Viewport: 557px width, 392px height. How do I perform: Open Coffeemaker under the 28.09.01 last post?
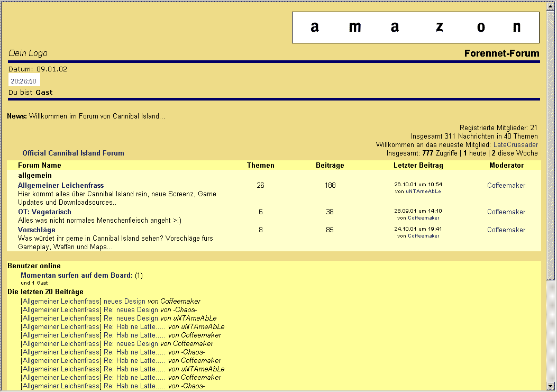tap(423, 218)
